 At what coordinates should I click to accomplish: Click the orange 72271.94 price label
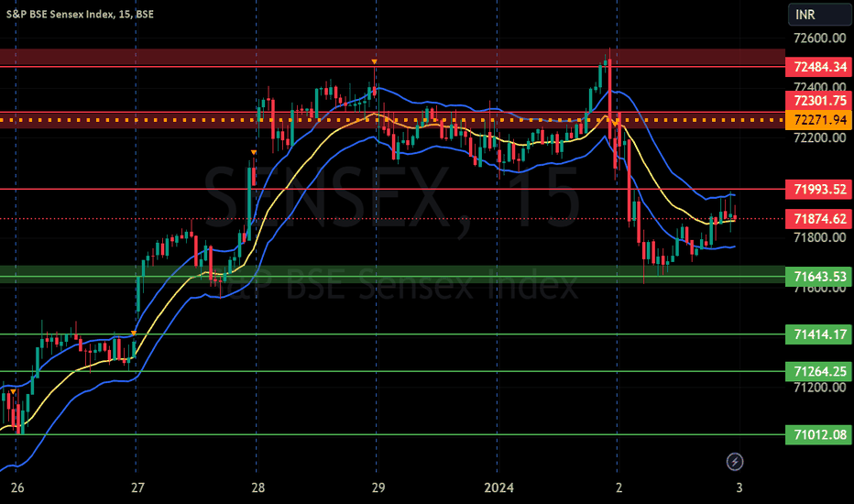(x=819, y=120)
